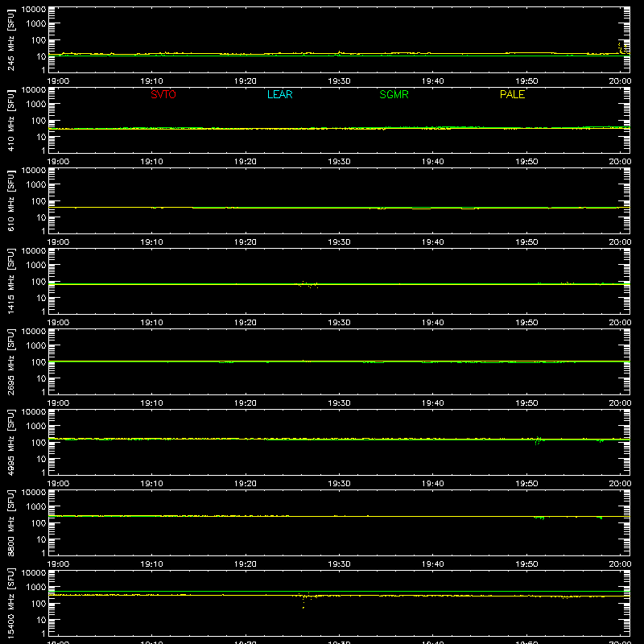
Task: Select the 610 MHz [SFU] axis title
Action: [x=11, y=200]
